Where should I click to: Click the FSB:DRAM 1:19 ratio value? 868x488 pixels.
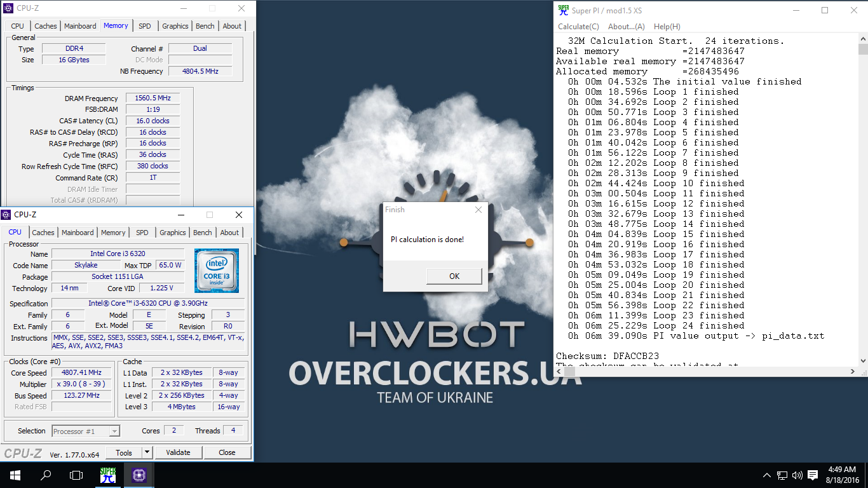(153, 109)
